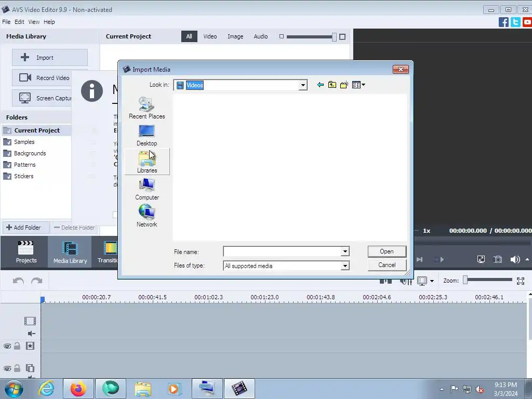Image resolution: width=532 pixels, height=399 pixels.
Task: Switch to the Image filter tab
Action: (x=235, y=36)
